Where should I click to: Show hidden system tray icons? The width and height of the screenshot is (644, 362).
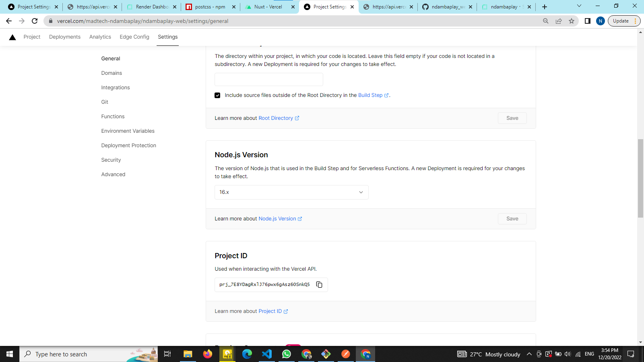[x=529, y=354]
